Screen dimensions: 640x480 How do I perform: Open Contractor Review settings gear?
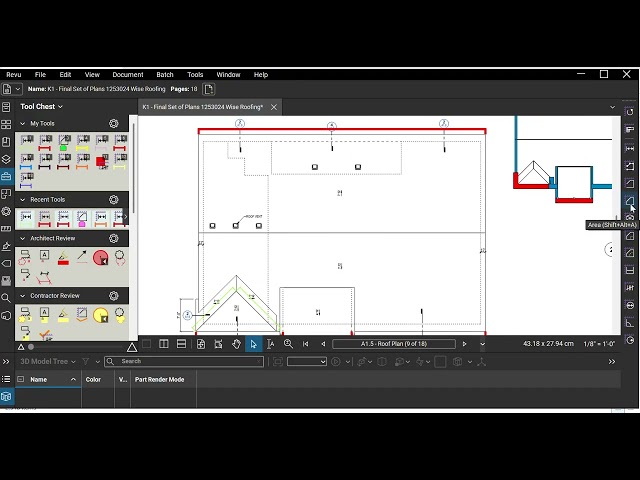(x=113, y=296)
